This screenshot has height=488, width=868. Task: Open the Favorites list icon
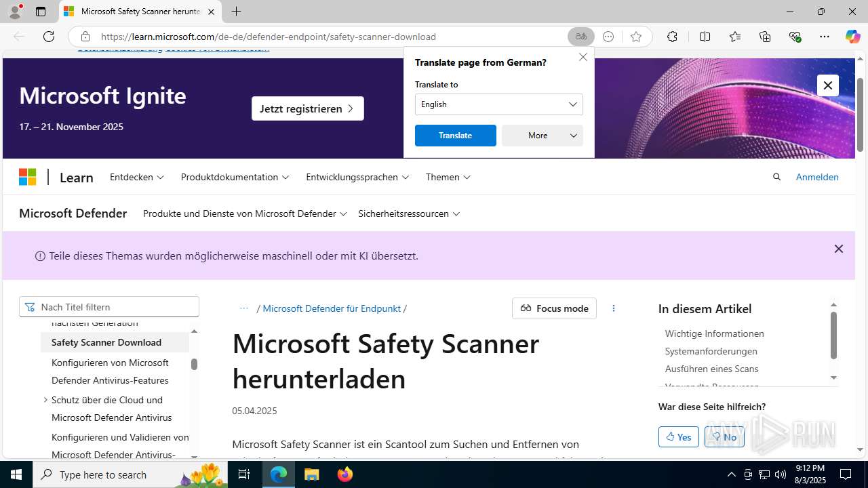735,37
